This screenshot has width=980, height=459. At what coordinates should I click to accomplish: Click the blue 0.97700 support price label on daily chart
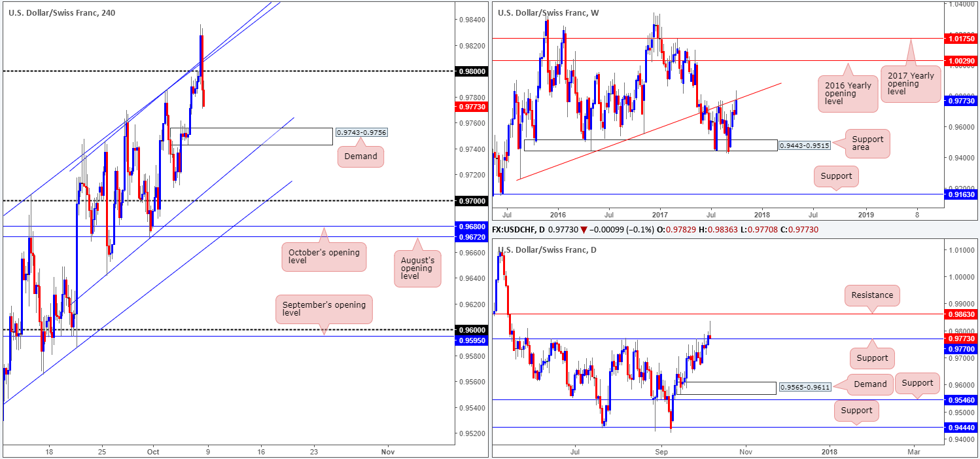click(x=962, y=349)
